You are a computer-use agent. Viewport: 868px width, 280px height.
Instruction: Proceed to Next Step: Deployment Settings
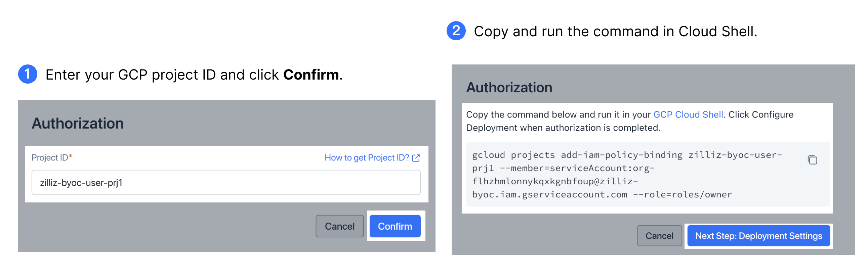click(758, 236)
